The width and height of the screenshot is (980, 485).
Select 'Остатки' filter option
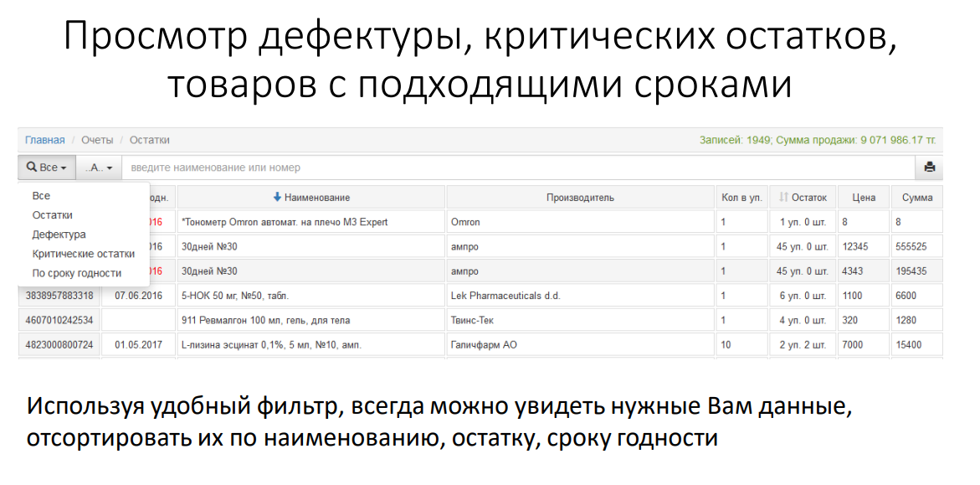point(52,215)
